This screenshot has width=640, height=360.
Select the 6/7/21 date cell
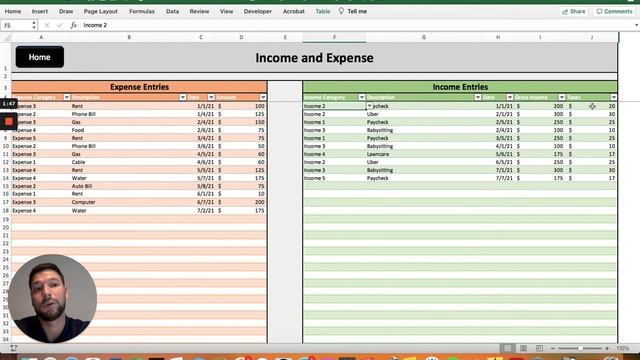coord(201,202)
